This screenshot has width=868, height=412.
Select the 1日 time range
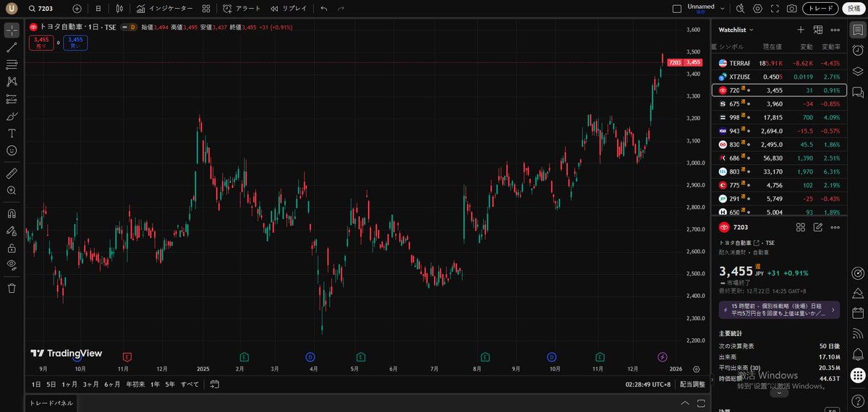tap(36, 385)
